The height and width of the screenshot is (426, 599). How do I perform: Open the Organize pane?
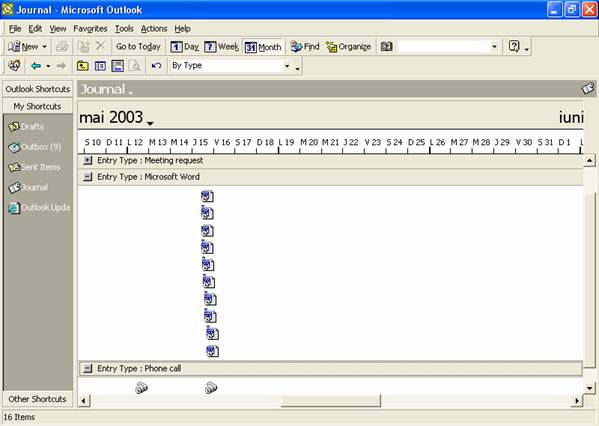348,47
